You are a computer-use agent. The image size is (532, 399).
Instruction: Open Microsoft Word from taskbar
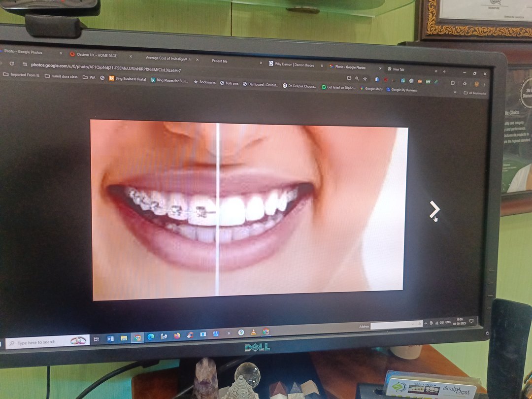coord(110,338)
